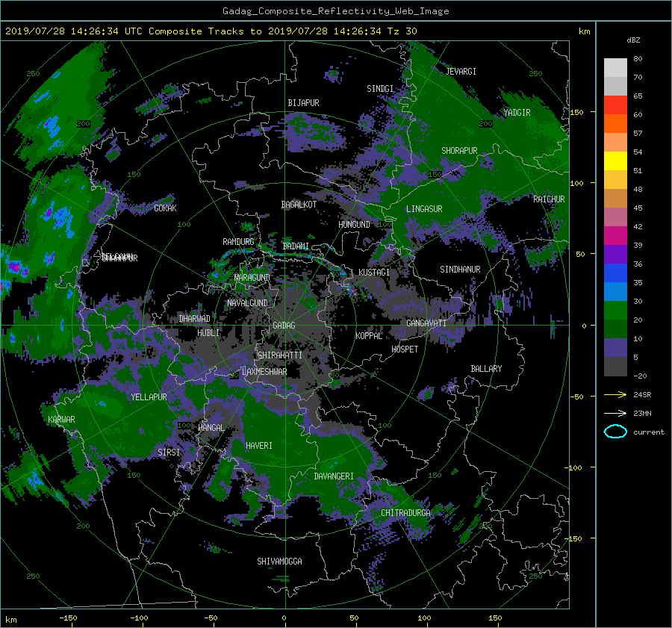This screenshot has height=628, width=672.
Task: Click the magenta 42 dBZ color swatch
Action: click(x=615, y=235)
